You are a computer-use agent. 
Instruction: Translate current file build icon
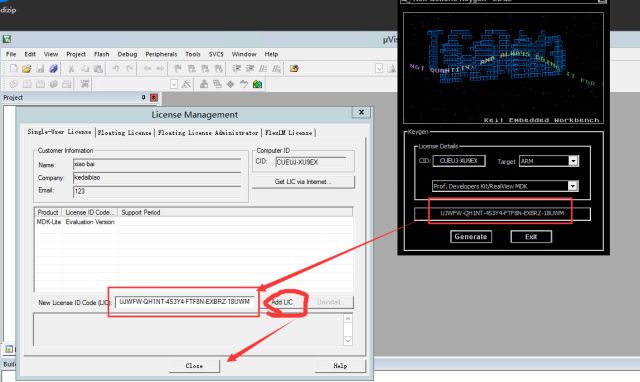[x=13, y=84]
